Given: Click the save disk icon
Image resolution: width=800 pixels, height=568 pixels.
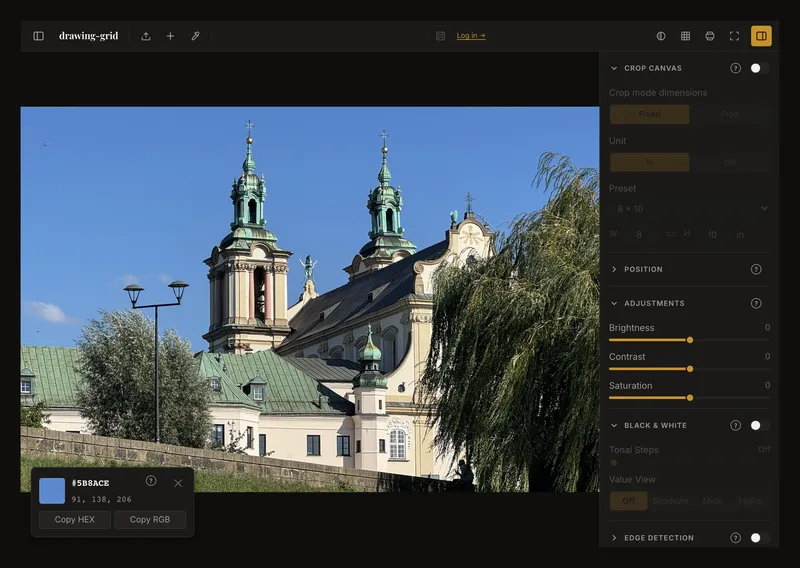Looking at the screenshot, I should pos(440,36).
